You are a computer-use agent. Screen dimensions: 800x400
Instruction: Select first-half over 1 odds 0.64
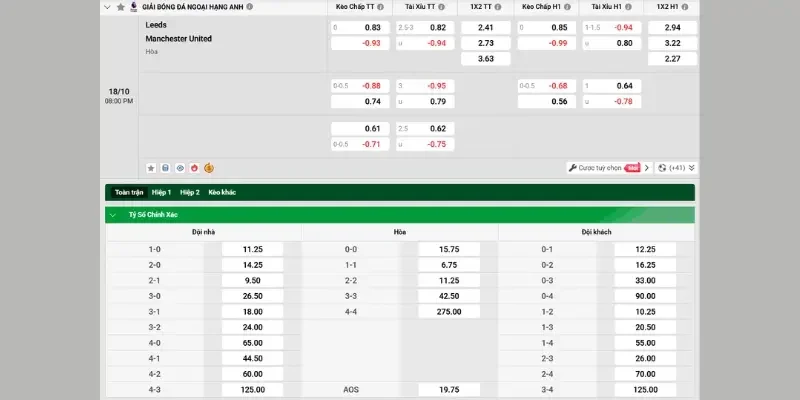click(612, 86)
